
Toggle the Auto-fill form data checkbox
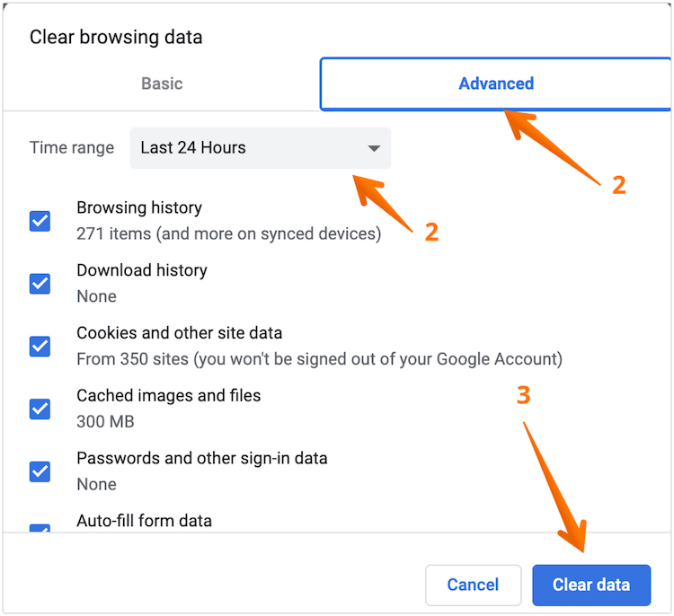[x=40, y=529]
